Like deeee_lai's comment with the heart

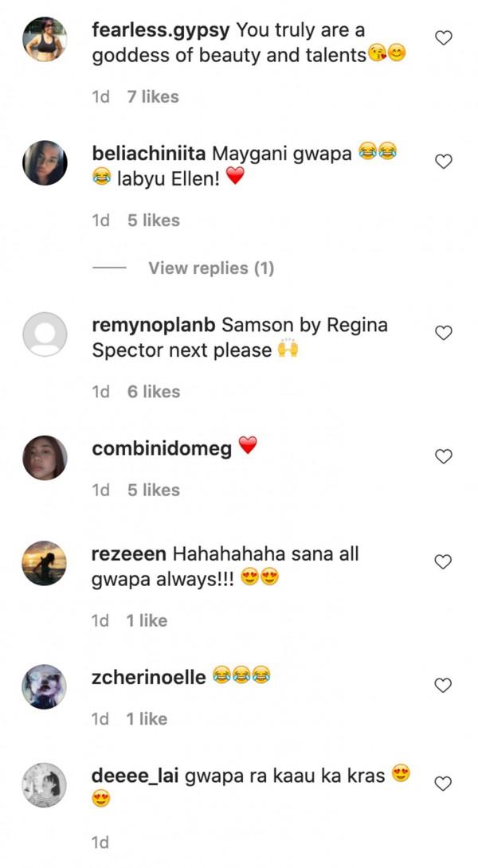coord(444,784)
